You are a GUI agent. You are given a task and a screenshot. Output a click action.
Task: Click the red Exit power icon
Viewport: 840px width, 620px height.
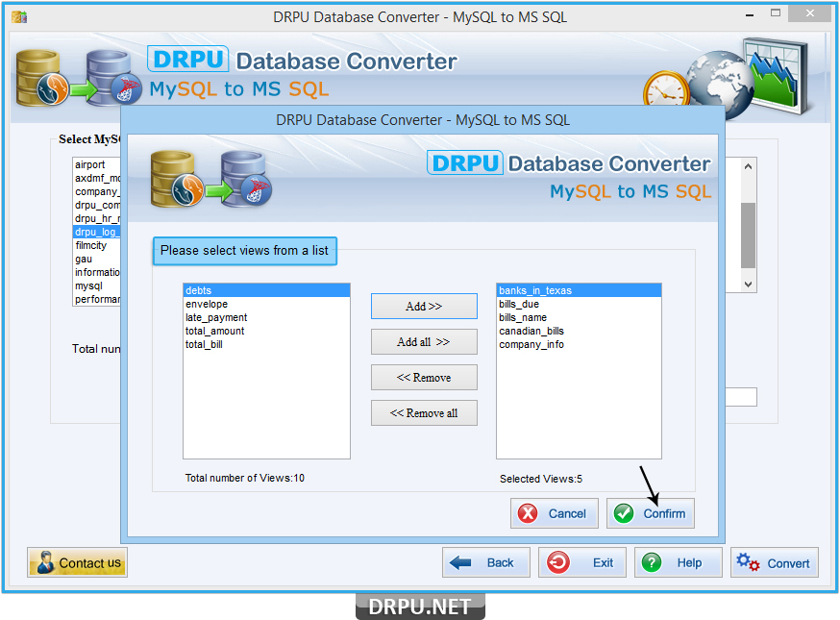click(x=558, y=562)
